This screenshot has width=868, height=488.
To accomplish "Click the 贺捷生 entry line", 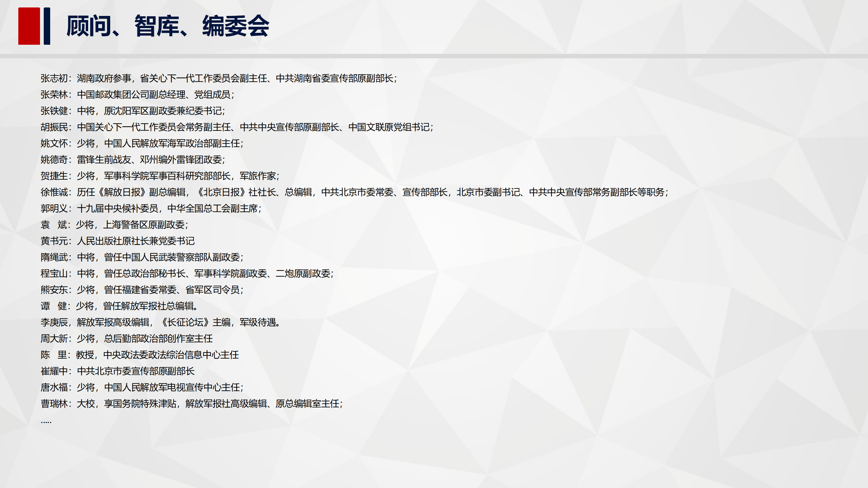I will coord(160,176).
